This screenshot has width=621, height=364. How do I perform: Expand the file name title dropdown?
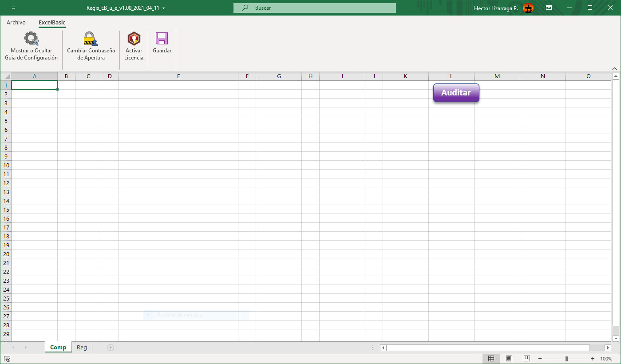[164, 8]
